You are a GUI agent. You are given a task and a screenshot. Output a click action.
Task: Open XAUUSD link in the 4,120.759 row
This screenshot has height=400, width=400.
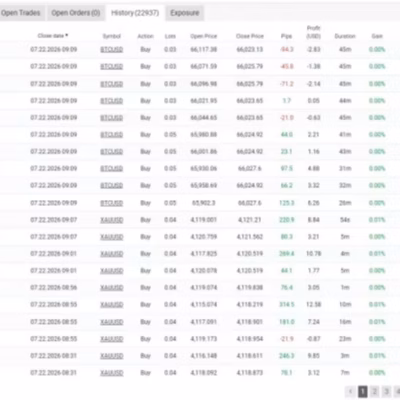tap(112, 237)
